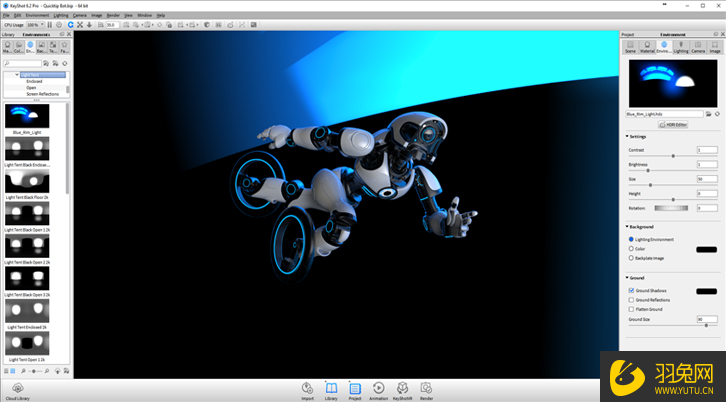726x402 pixels.
Task: Open the Render menu
Action: 113,15
